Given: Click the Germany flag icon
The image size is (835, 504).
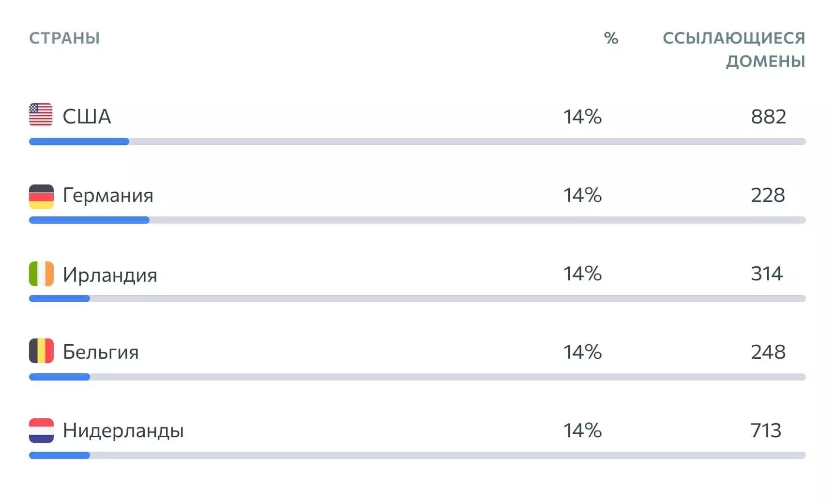Looking at the screenshot, I should click(x=41, y=197).
